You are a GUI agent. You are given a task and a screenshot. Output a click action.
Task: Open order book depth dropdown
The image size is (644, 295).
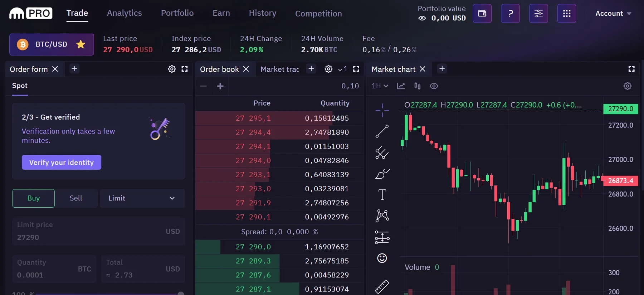343,69
